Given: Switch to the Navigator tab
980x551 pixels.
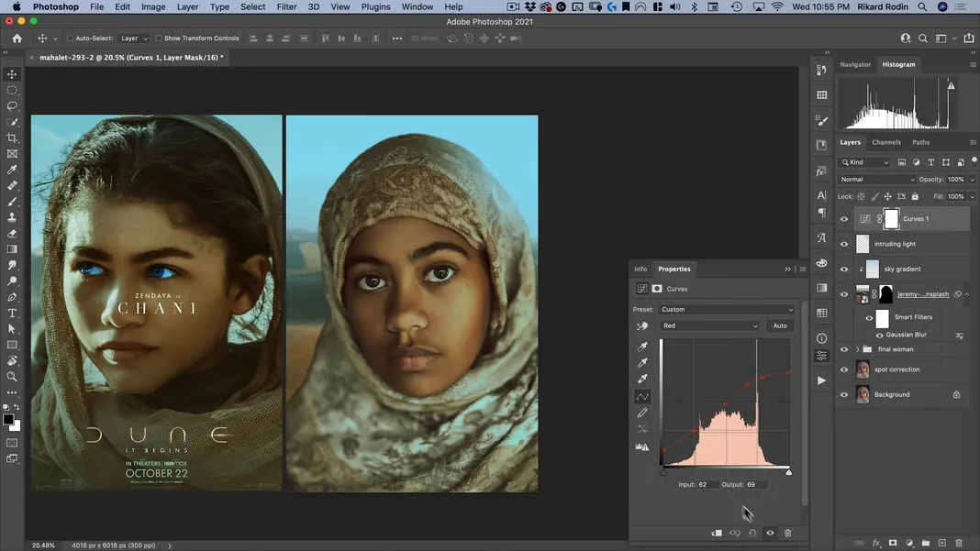Looking at the screenshot, I should click(855, 64).
